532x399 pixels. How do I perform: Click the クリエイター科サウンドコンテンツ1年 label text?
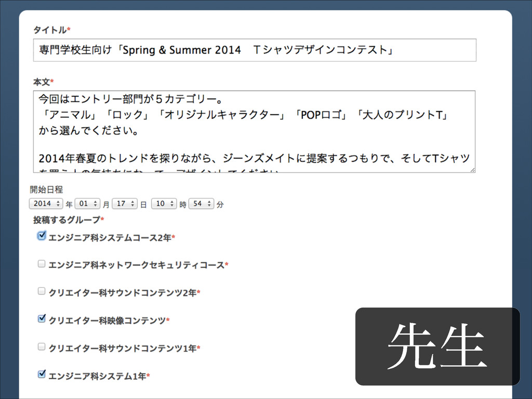(x=123, y=349)
